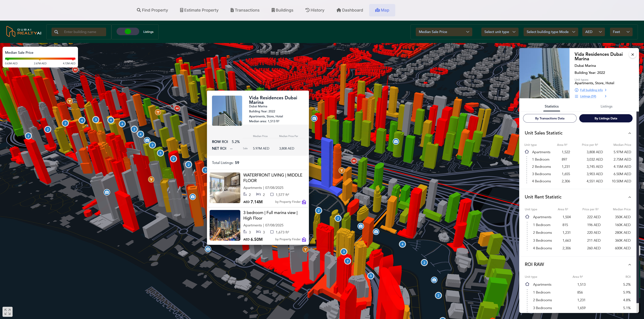This screenshot has width=644, height=319.
Task: Click the night marina photo thumbnail
Action: pyautogui.click(x=225, y=225)
